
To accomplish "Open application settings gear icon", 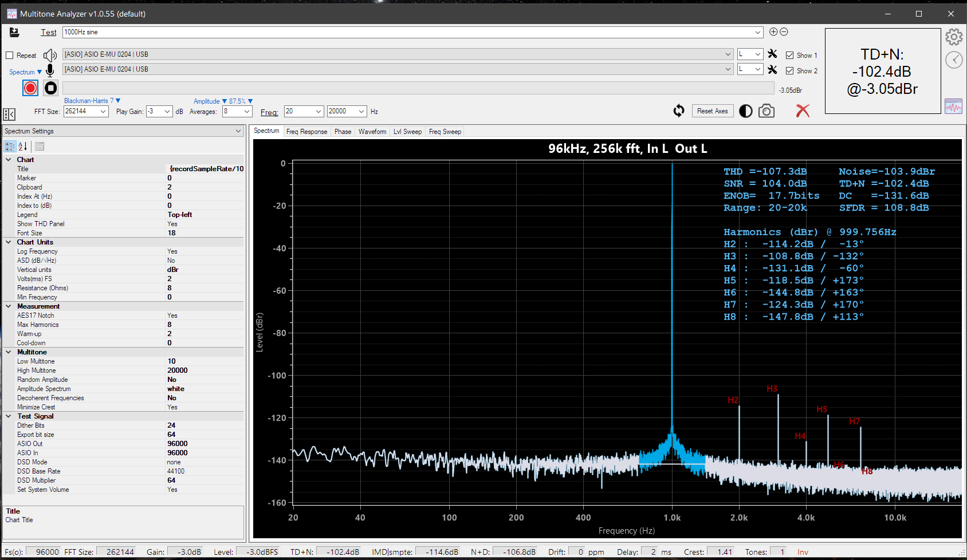I will click(x=954, y=37).
